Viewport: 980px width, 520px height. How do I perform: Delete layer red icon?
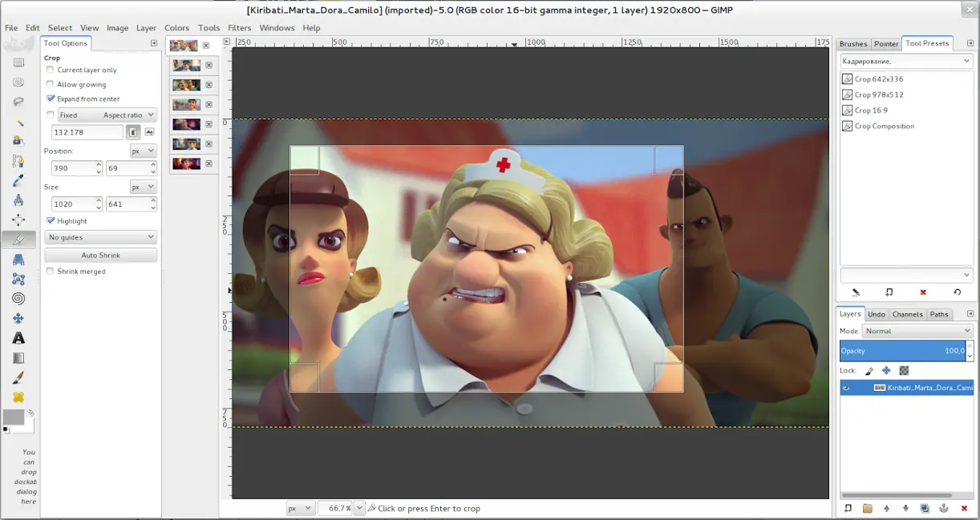[x=963, y=508]
